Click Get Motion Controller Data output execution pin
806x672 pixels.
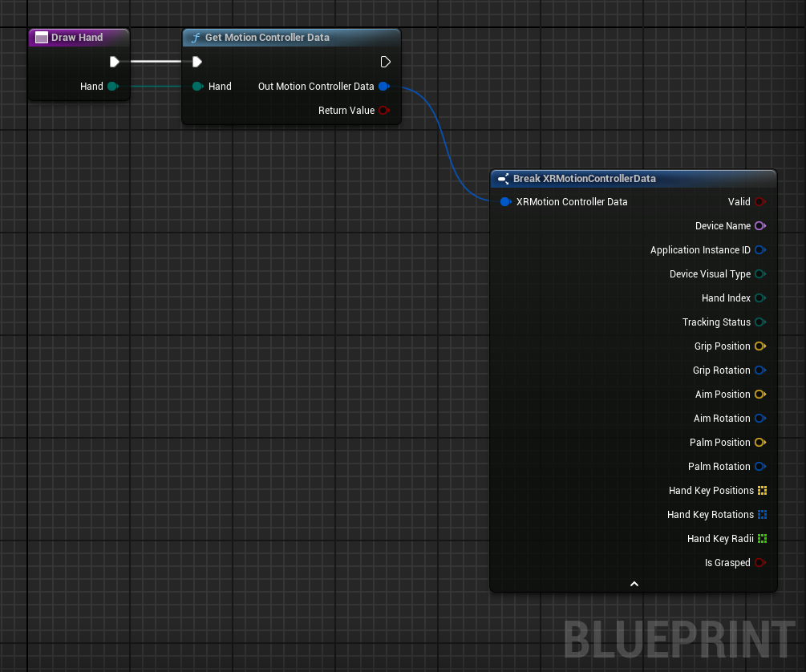pos(385,62)
